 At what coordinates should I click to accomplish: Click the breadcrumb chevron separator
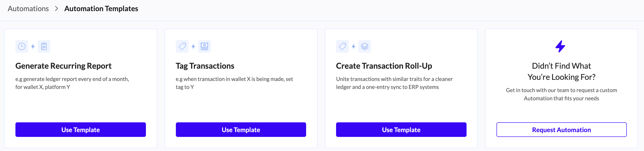(x=57, y=9)
